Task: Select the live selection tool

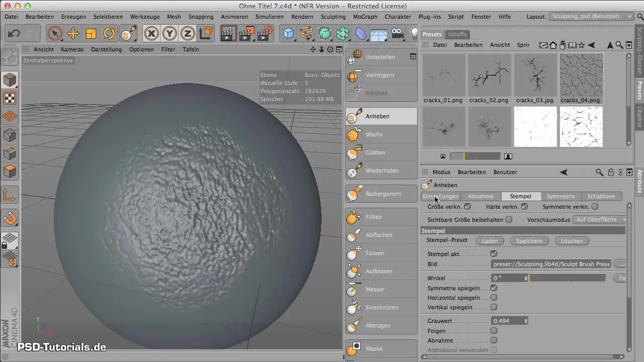Action: [x=55, y=34]
